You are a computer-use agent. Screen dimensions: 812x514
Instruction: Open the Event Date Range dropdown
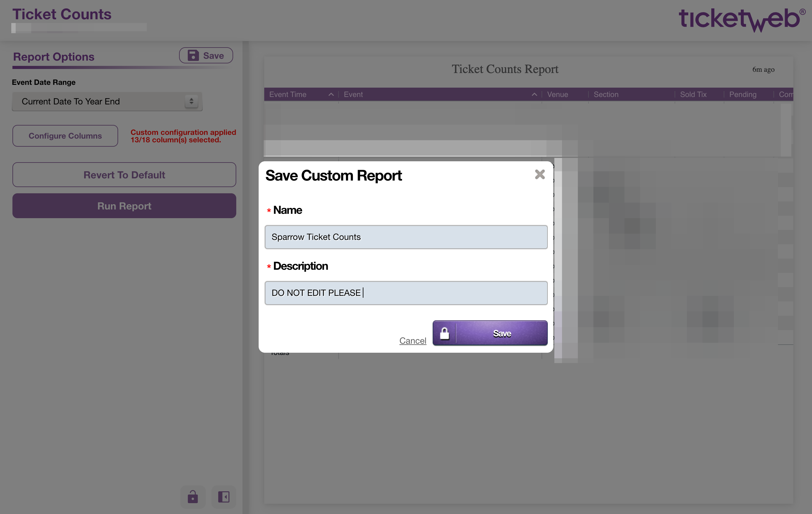[x=107, y=101]
